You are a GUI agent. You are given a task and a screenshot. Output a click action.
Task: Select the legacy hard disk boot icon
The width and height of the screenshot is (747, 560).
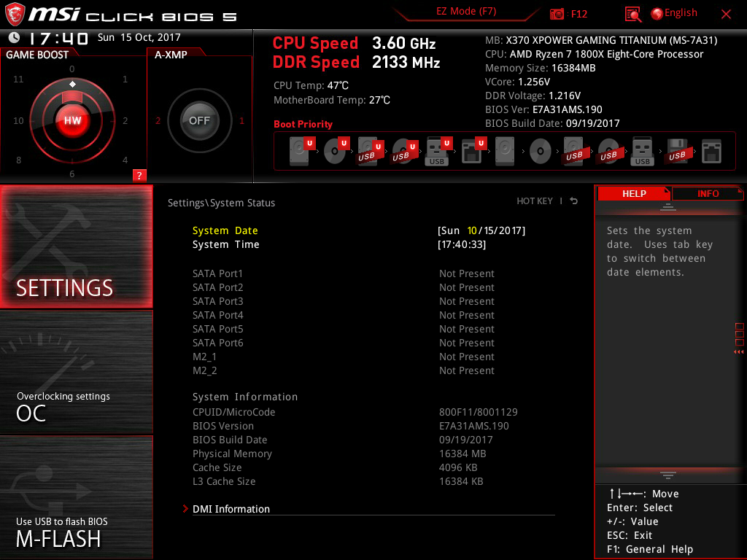pyautogui.click(x=505, y=152)
